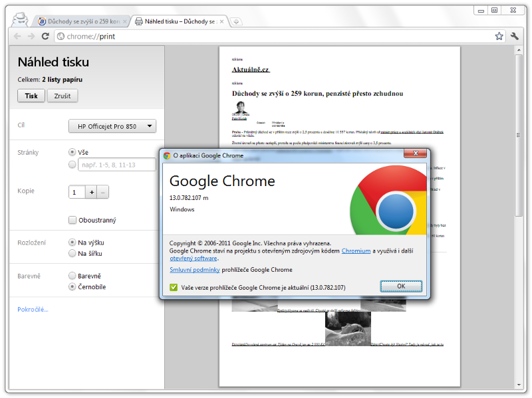
Task: Click the green up-to-date checkmark icon
Action: (x=174, y=288)
